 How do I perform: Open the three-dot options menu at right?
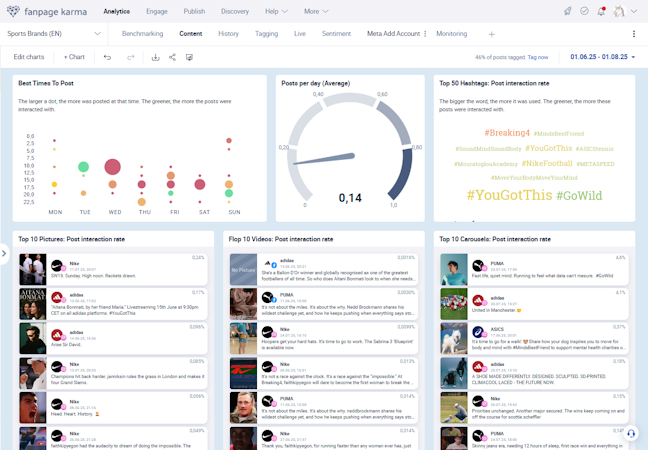pos(634,34)
